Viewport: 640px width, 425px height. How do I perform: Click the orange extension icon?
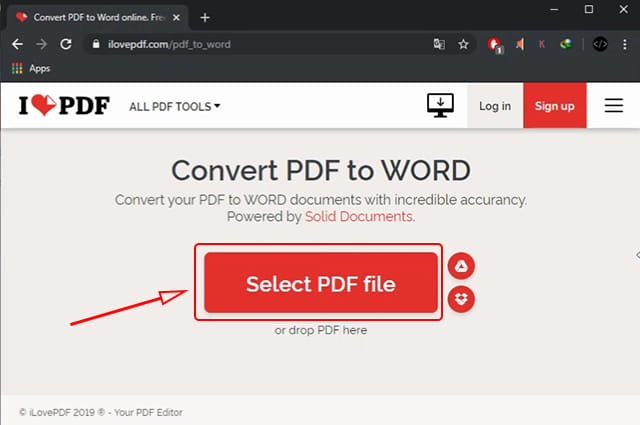(520, 44)
